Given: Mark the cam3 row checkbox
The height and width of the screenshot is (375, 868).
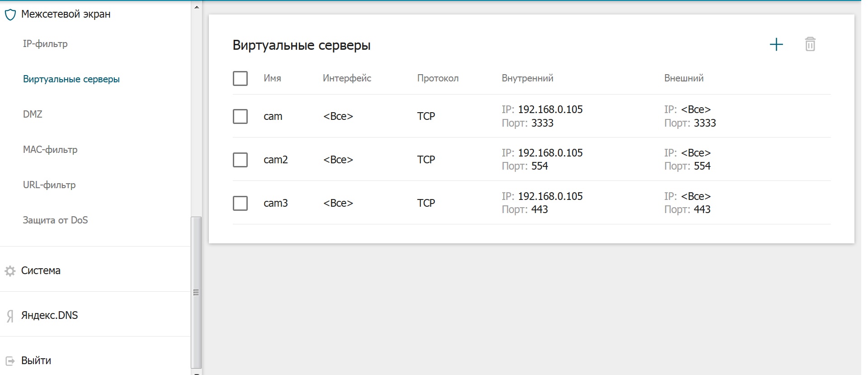Looking at the screenshot, I should [240, 203].
